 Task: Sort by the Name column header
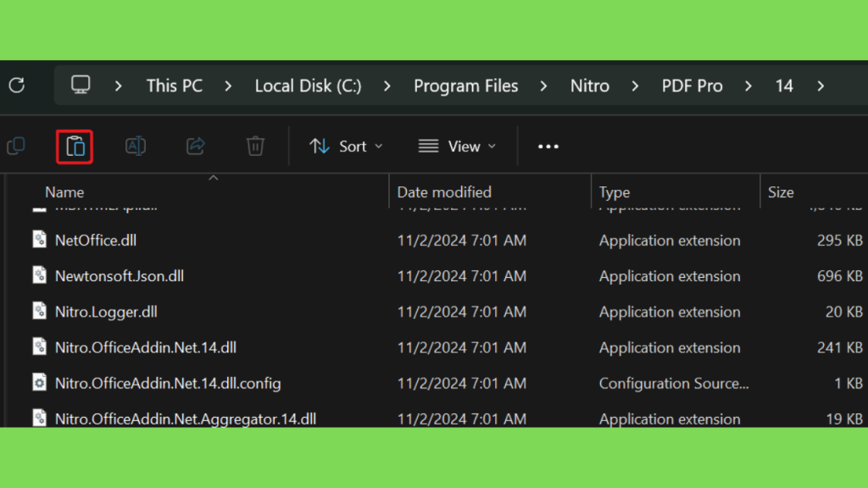(x=64, y=192)
